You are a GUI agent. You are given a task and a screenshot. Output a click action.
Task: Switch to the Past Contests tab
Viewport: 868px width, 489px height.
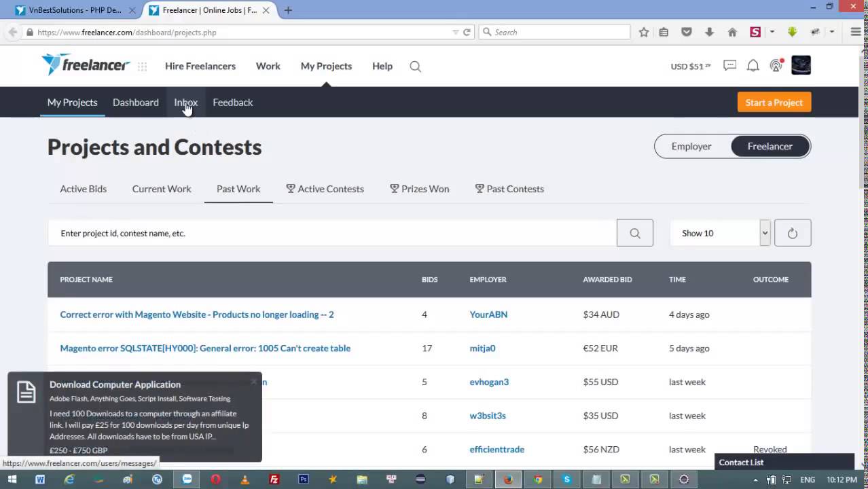[509, 189]
